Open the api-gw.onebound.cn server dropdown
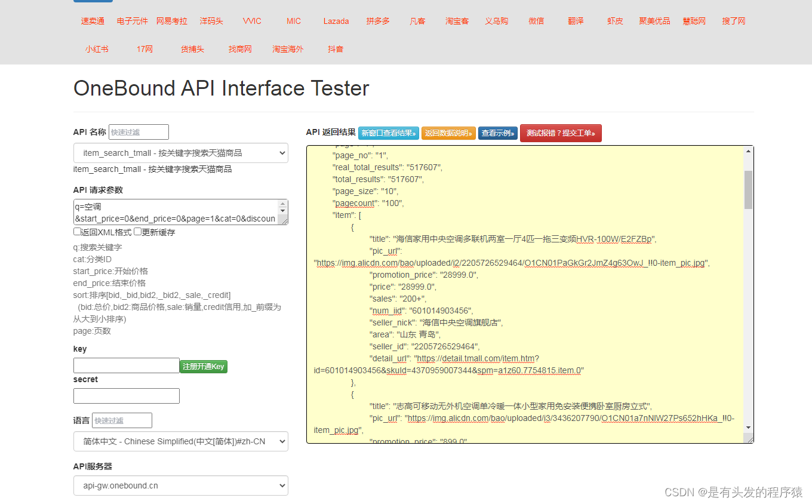 pyautogui.click(x=181, y=485)
